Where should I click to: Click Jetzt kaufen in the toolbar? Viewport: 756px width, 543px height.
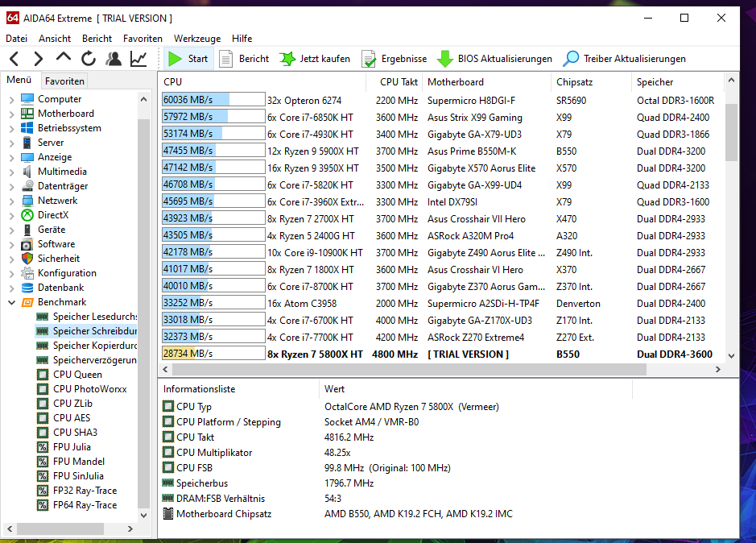[x=315, y=59]
